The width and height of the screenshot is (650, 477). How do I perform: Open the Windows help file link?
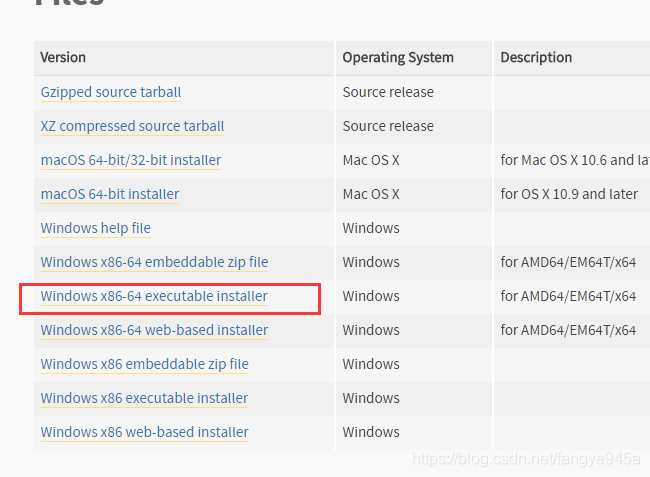click(96, 228)
